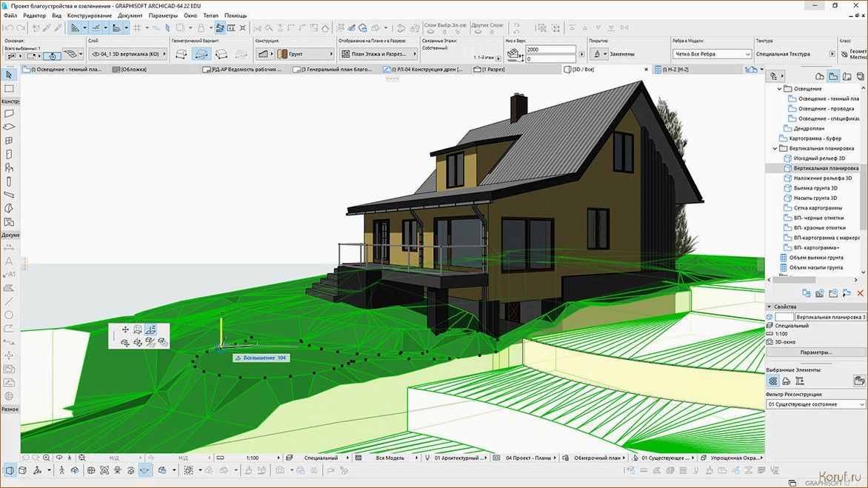Open Упрощенная Окра... graphic override option
Viewport: 868px width, 488px height.
pyautogui.click(x=731, y=458)
